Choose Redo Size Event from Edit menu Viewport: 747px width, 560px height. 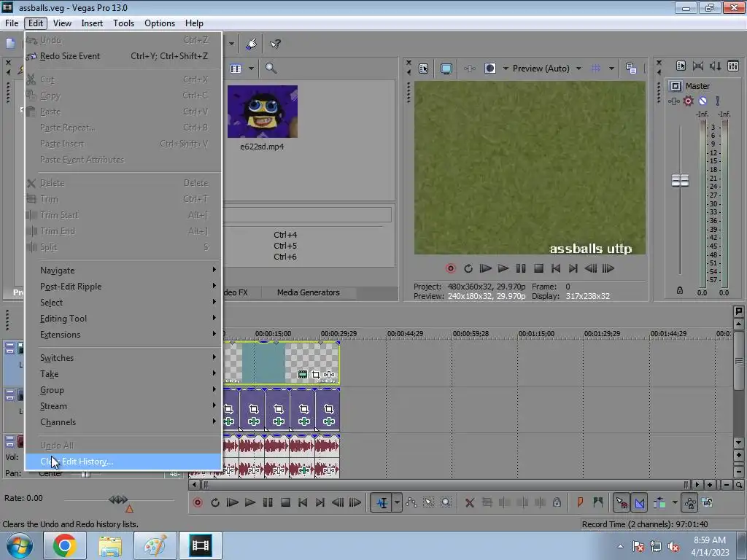(124, 56)
